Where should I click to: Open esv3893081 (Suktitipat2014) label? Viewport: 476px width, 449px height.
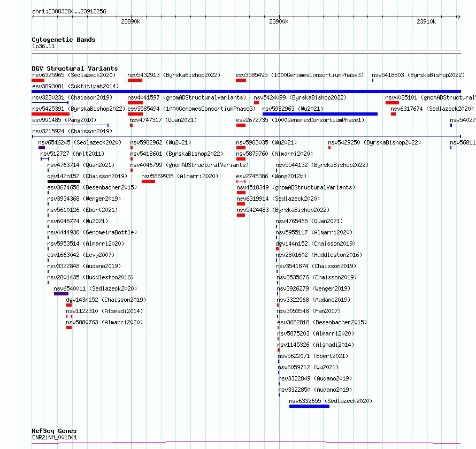(x=75, y=86)
